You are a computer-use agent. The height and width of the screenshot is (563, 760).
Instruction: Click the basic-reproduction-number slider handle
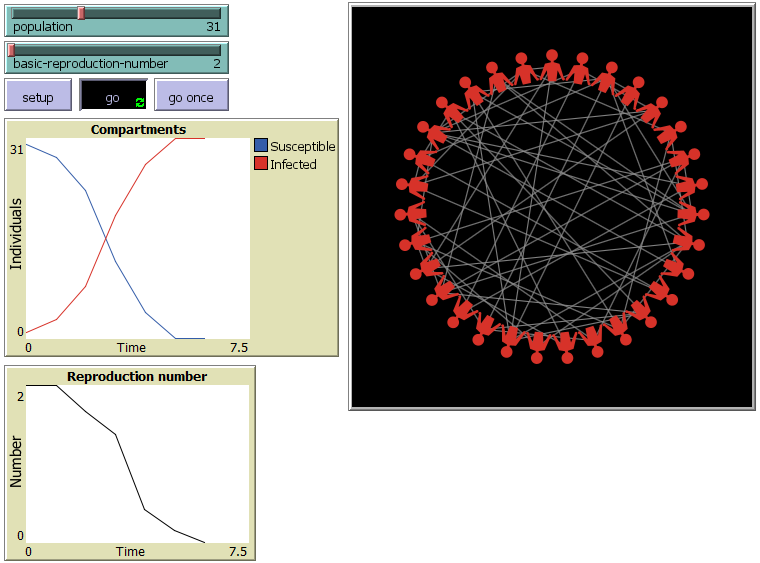12,49
